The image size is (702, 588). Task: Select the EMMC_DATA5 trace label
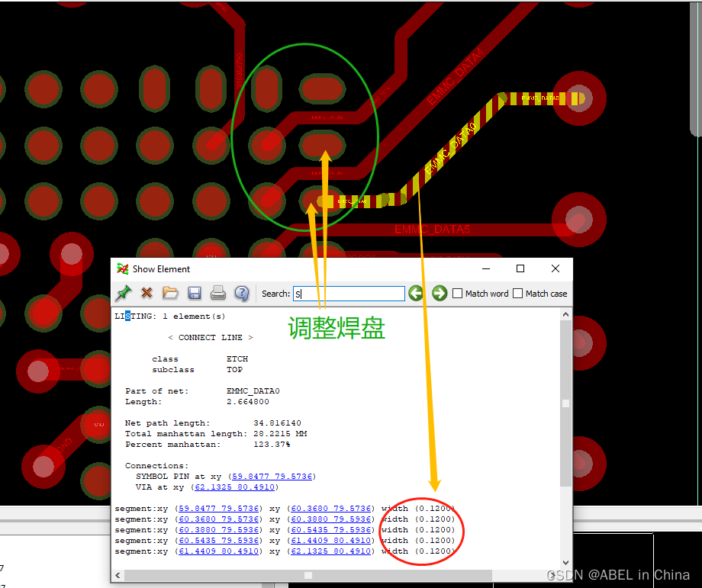432,230
